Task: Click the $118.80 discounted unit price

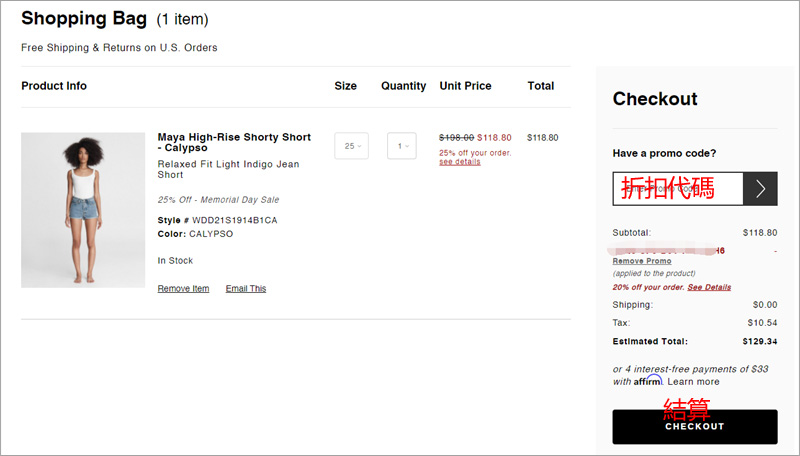Action: point(494,138)
